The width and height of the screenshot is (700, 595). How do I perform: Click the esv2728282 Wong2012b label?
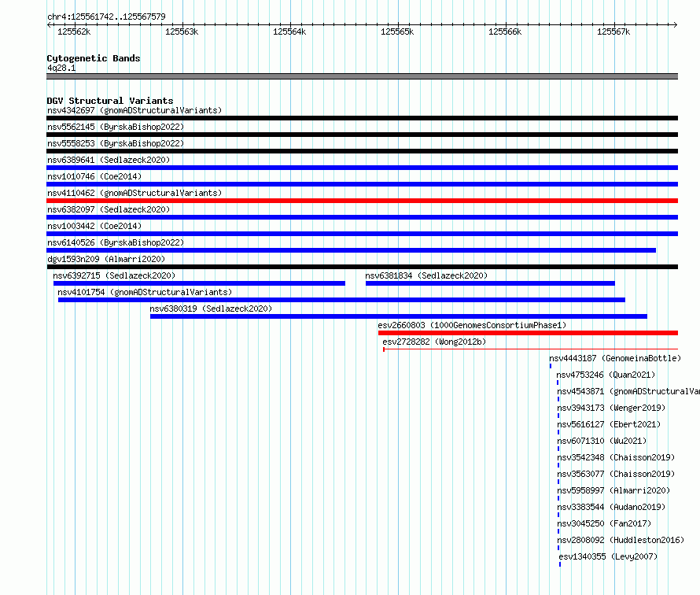point(434,342)
